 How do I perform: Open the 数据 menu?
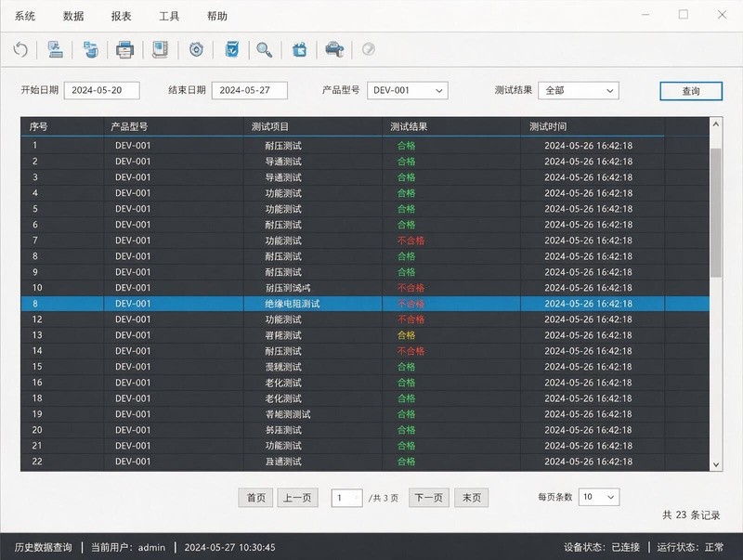73,16
